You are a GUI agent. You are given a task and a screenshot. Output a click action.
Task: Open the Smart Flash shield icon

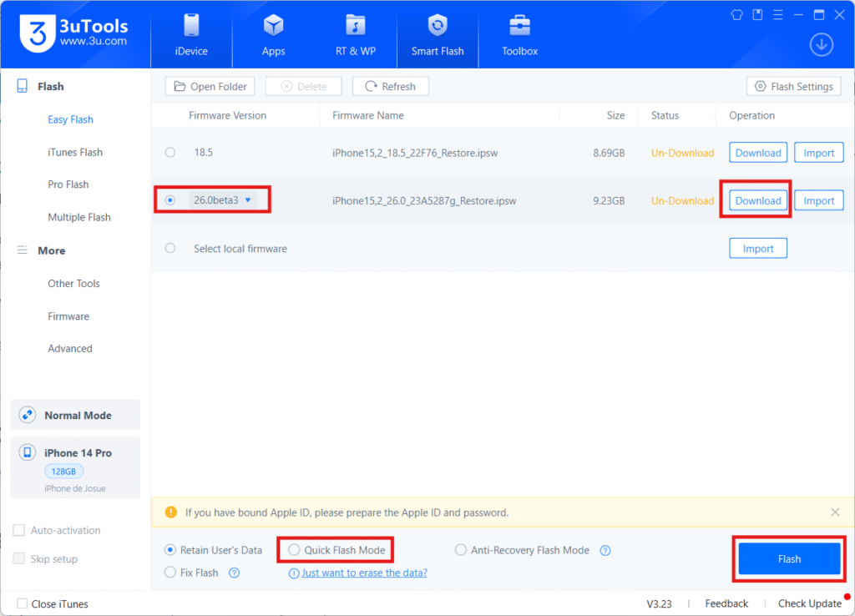(x=438, y=26)
